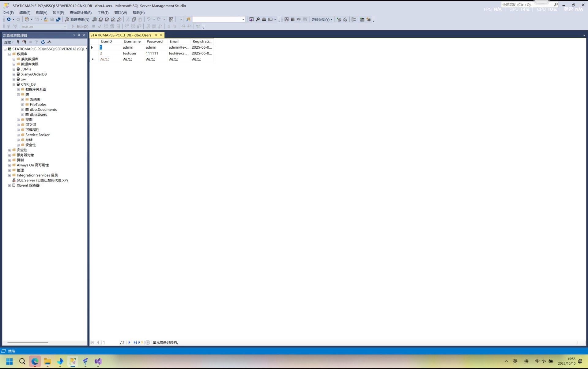This screenshot has width=588, height=369.
Task: Click the Connect plug icon in Object Explorer
Action: 18,42
